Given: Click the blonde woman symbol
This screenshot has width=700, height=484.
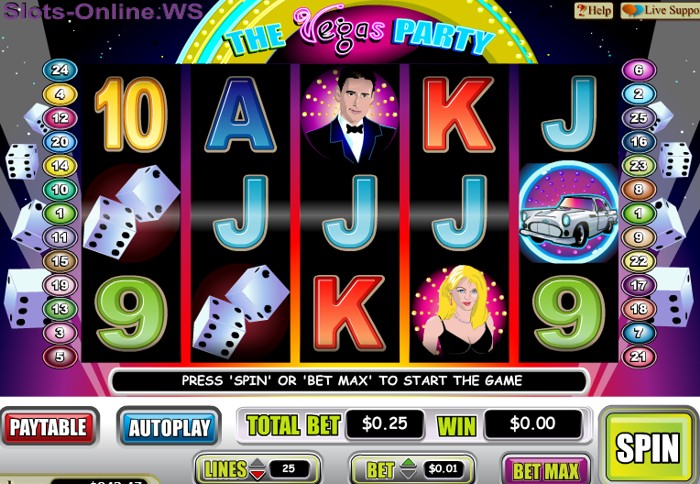Looking at the screenshot, I should (459, 311).
